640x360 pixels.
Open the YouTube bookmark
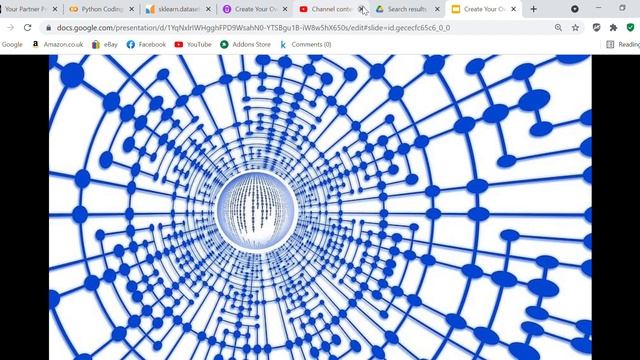tap(193, 44)
